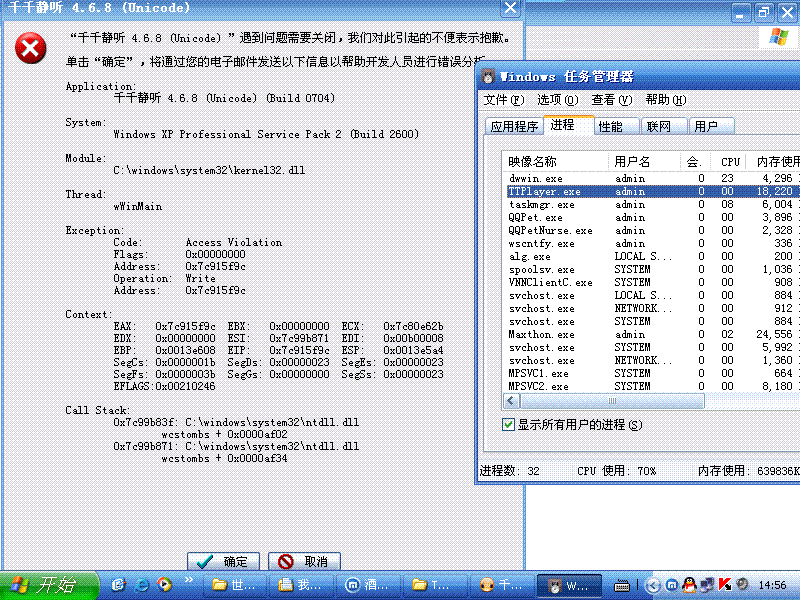Click the 14:56 taskbar clock
This screenshot has height=600, width=800.
pos(772,585)
